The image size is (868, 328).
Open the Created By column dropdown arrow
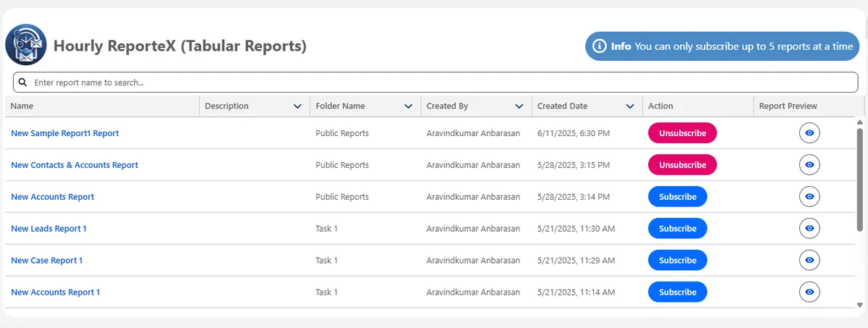click(x=519, y=106)
